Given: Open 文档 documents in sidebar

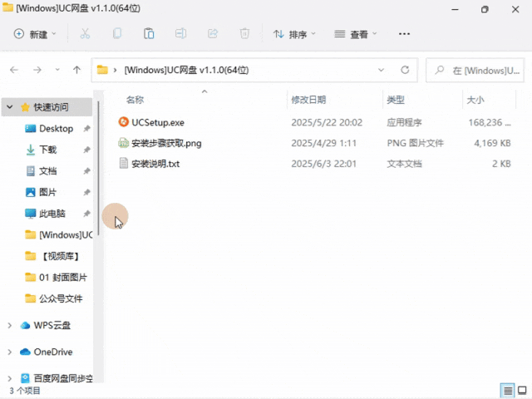Looking at the screenshot, I should point(47,171).
